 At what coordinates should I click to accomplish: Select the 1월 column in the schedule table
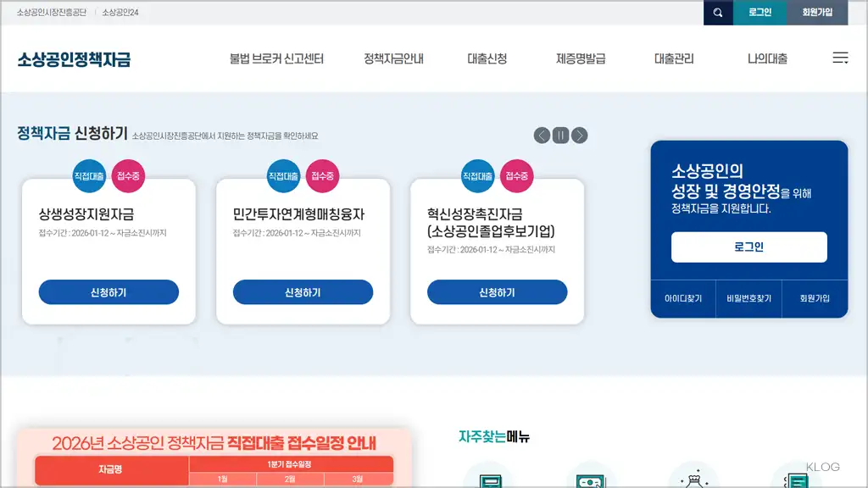(x=221, y=478)
